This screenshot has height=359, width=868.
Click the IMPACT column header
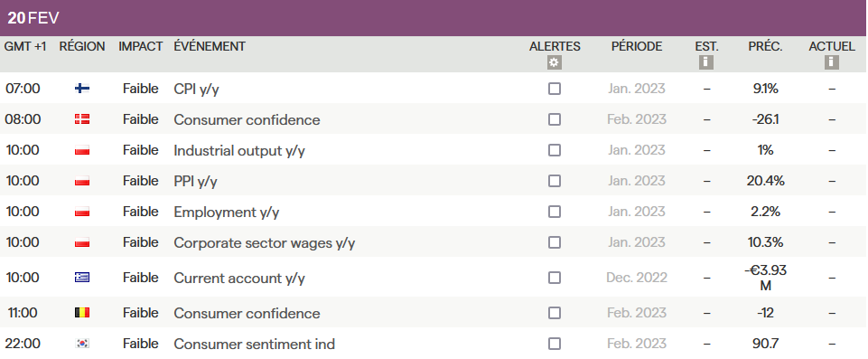141,46
